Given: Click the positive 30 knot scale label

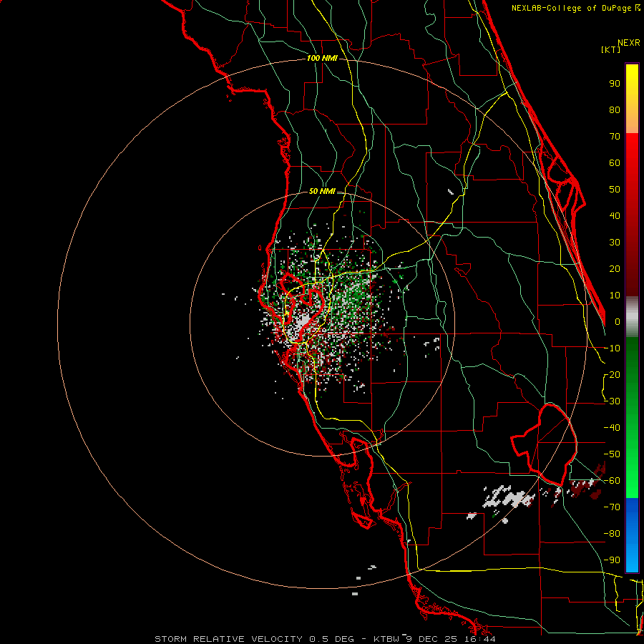Looking at the screenshot, I should [x=615, y=243].
